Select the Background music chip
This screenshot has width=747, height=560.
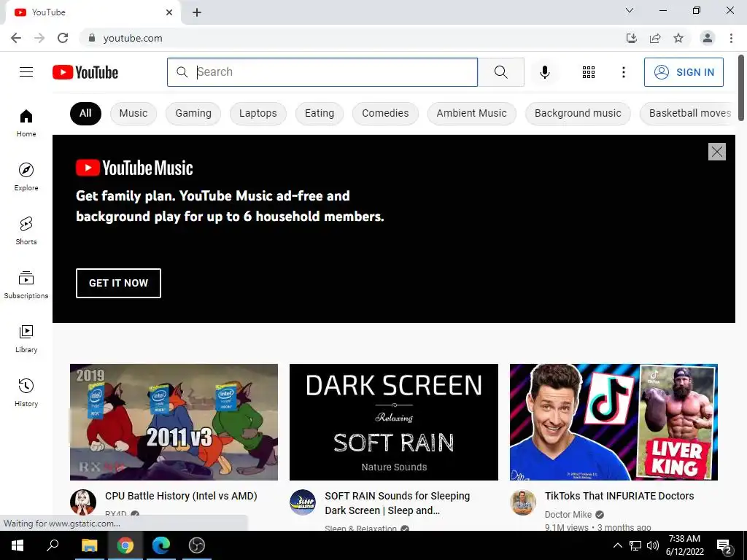coord(578,113)
